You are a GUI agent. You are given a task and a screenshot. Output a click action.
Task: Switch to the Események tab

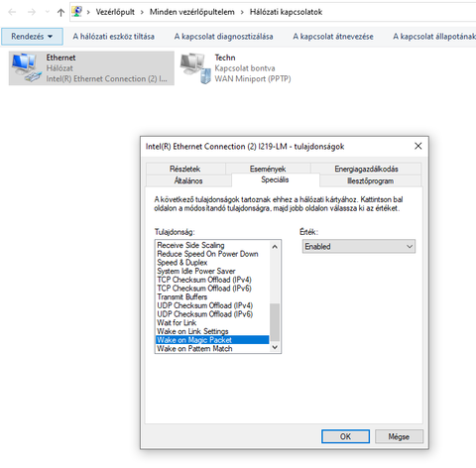pyautogui.click(x=268, y=169)
